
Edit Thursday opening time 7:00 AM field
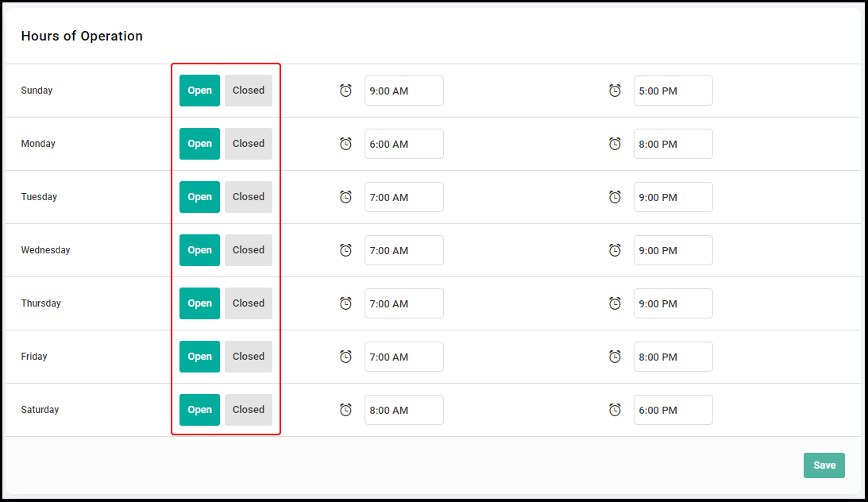pyautogui.click(x=404, y=303)
